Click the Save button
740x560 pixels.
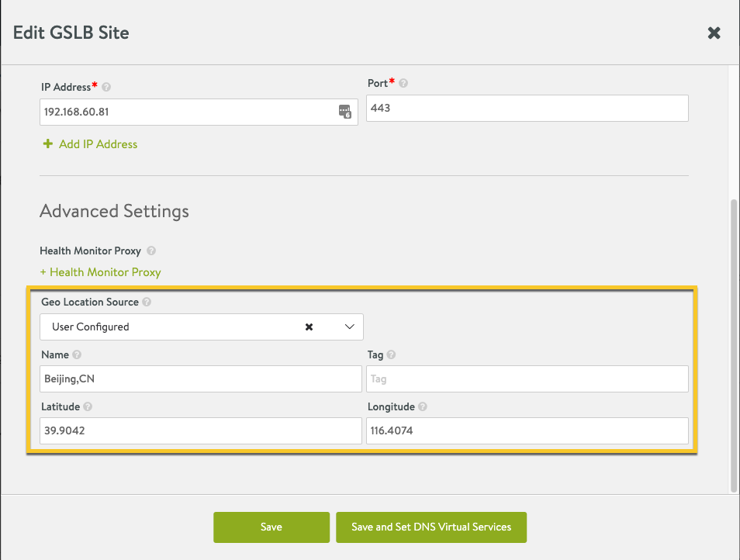click(271, 527)
